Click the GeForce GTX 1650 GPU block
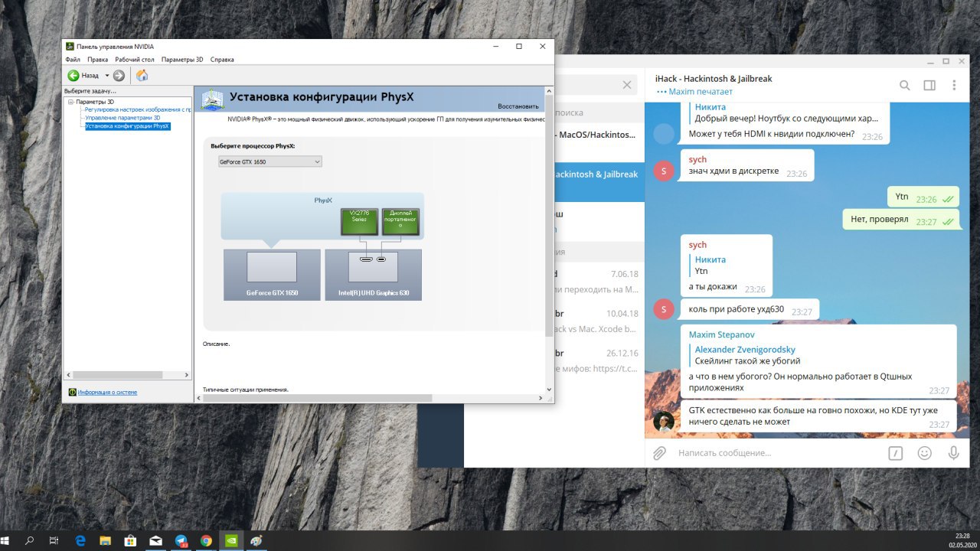The image size is (980, 551). [272, 275]
